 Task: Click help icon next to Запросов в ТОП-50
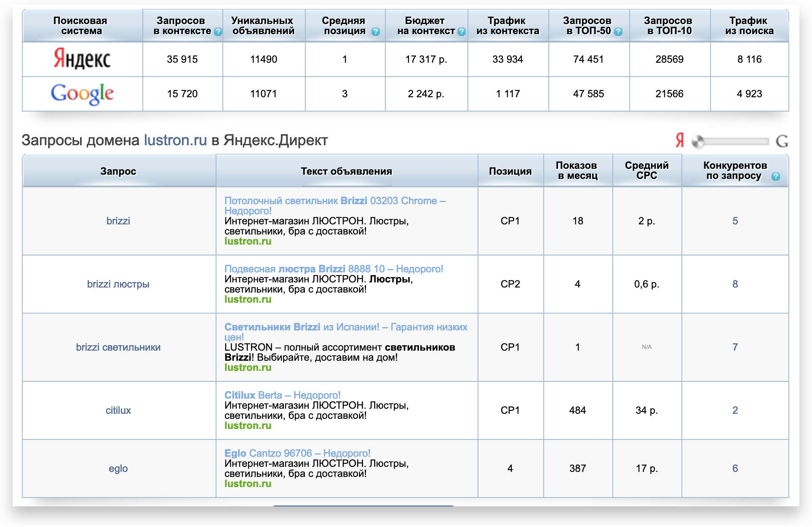pyautogui.click(x=618, y=32)
